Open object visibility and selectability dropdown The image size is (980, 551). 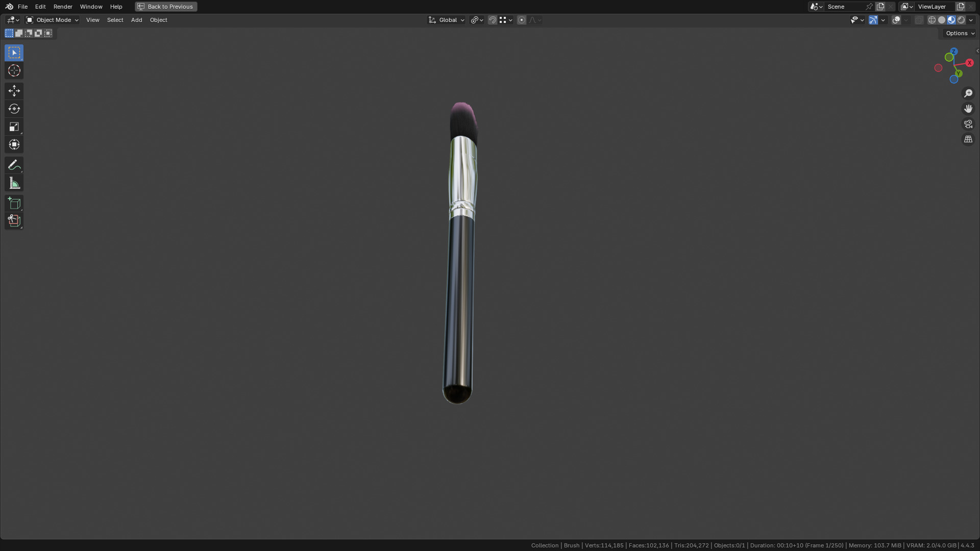857,20
